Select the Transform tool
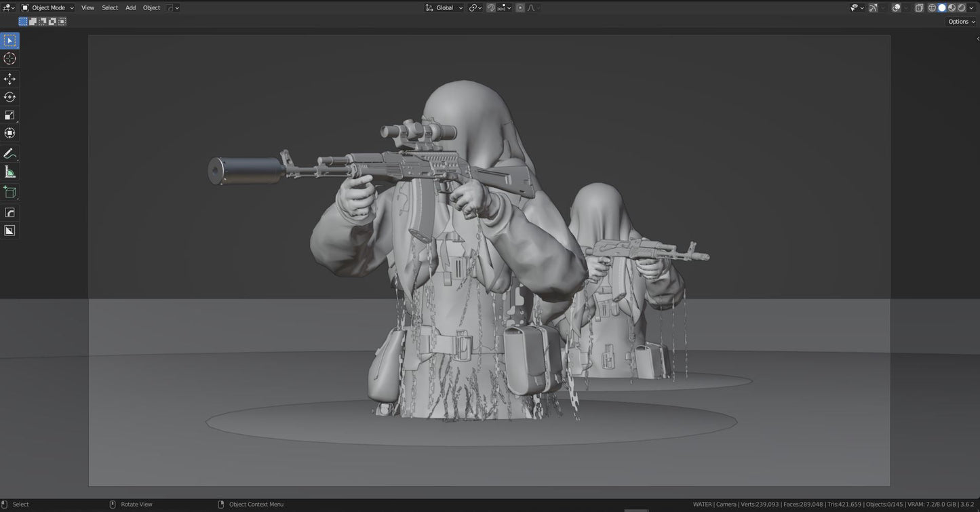Viewport: 980px width, 512px height. [x=9, y=133]
